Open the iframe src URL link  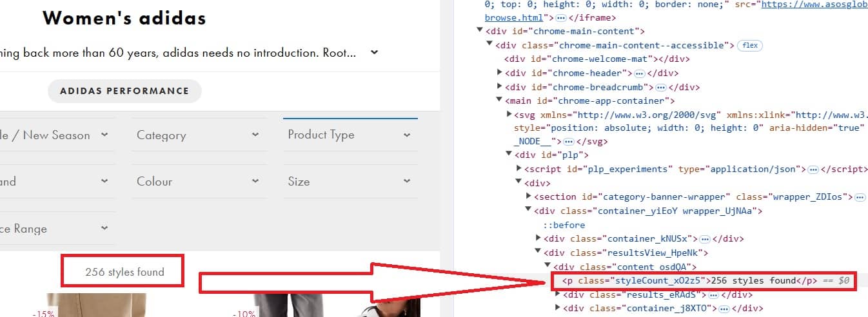pyautogui.click(x=814, y=4)
